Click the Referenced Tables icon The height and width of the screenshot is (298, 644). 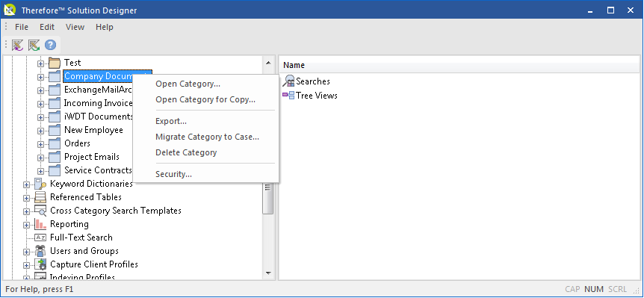click(40, 197)
